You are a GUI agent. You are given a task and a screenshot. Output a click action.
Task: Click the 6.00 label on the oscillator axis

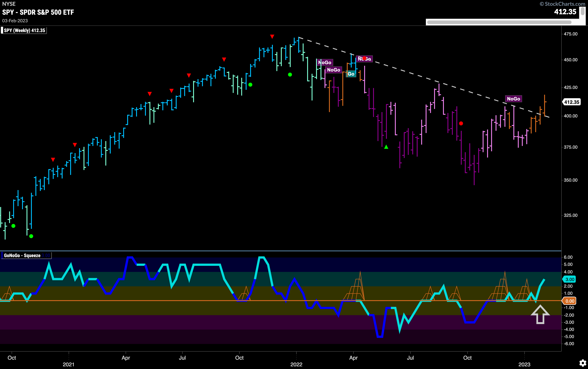pos(568,257)
